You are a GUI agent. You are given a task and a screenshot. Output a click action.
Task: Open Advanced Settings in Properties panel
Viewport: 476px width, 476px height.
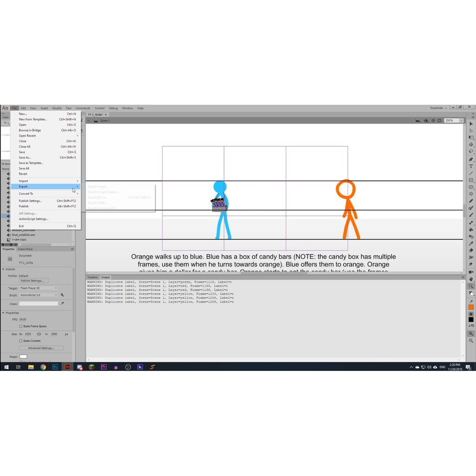41,348
